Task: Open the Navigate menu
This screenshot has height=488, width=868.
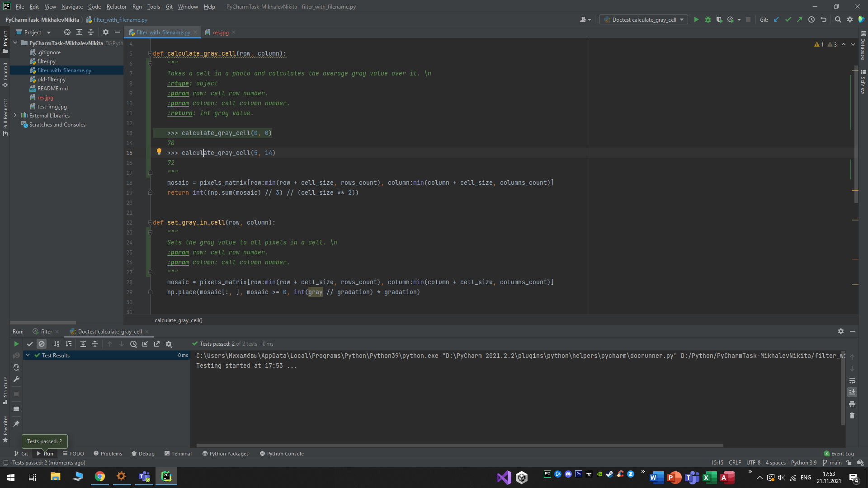Action: click(x=72, y=6)
